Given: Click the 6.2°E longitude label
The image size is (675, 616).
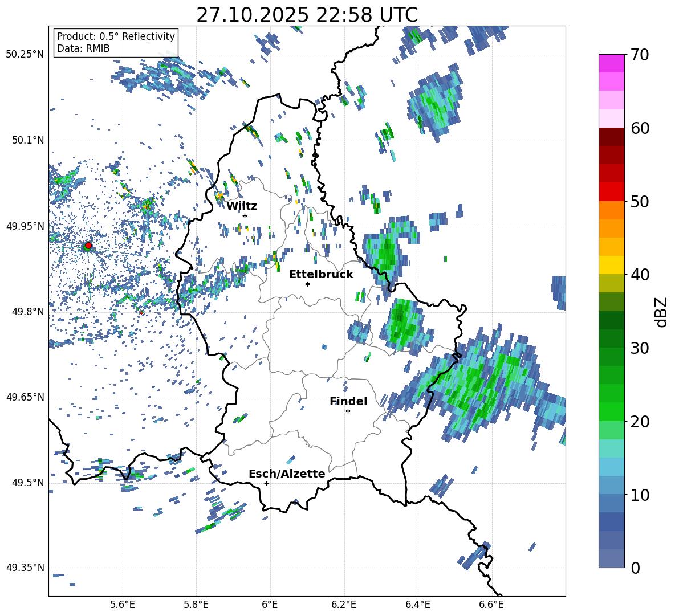Looking at the screenshot, I should tap(344, 605).
